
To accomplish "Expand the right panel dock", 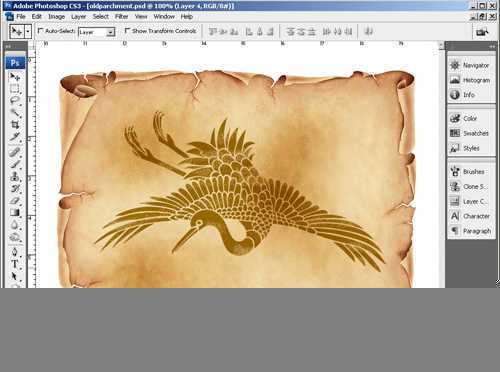I will click(492, 46).
